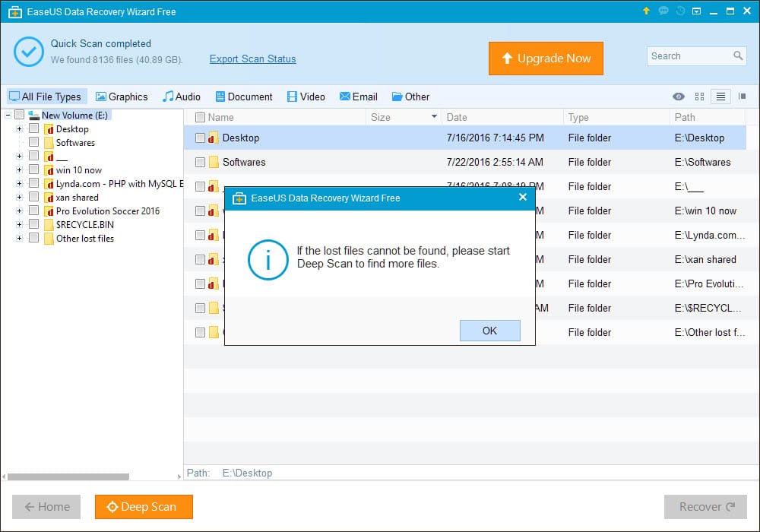Click Other lost files folder icon in tree
Image resolution: width=760 pixels, height=532 pixels.
[49, 239]
